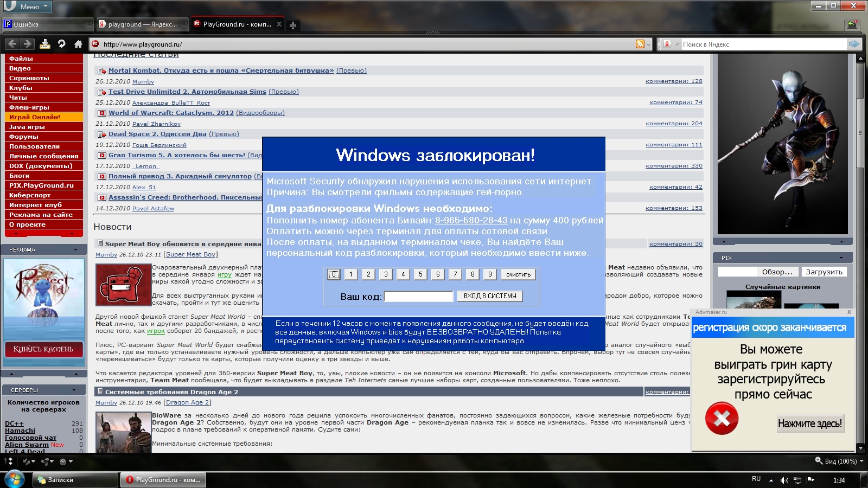Click the очистить button
The image size is (868, 488).
[x=518, y=274]
